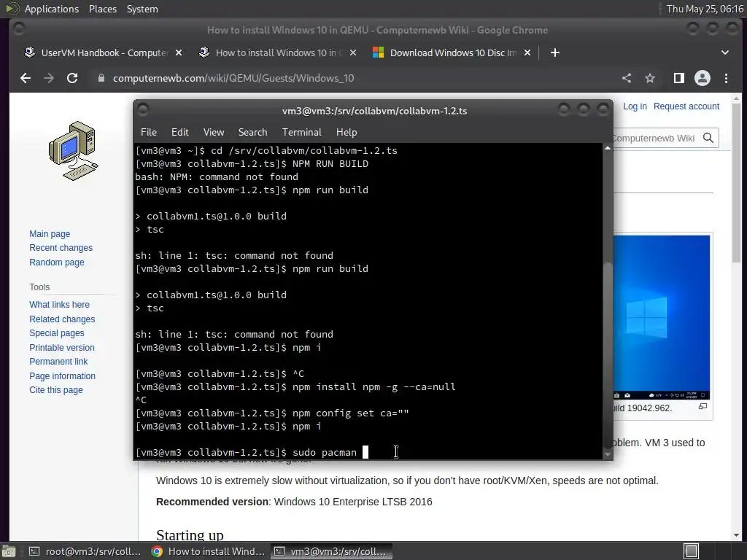
Task: Reload the Computernewb wiki page
Action: click(72, 78)
